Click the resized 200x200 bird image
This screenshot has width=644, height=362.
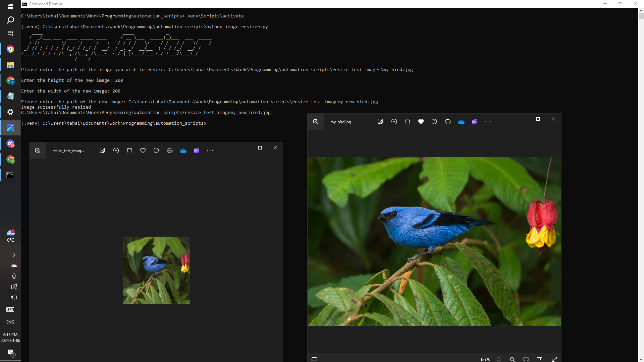coord(157,270)
